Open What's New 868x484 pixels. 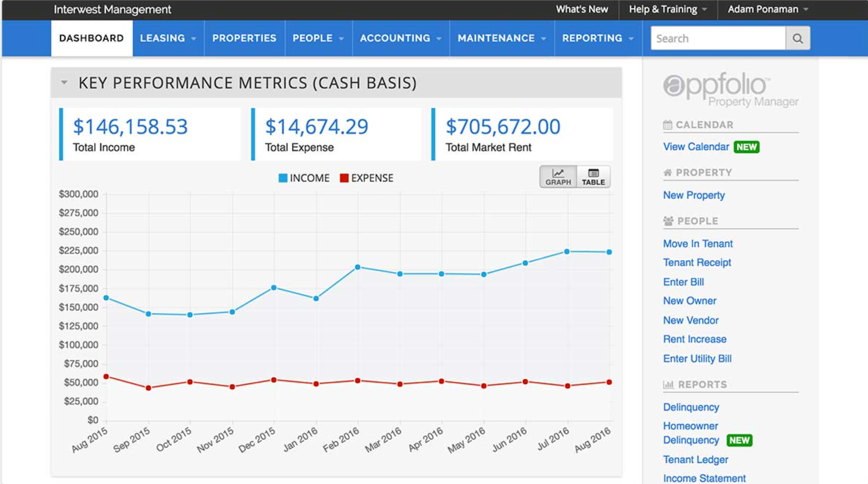tap(582, 9)
